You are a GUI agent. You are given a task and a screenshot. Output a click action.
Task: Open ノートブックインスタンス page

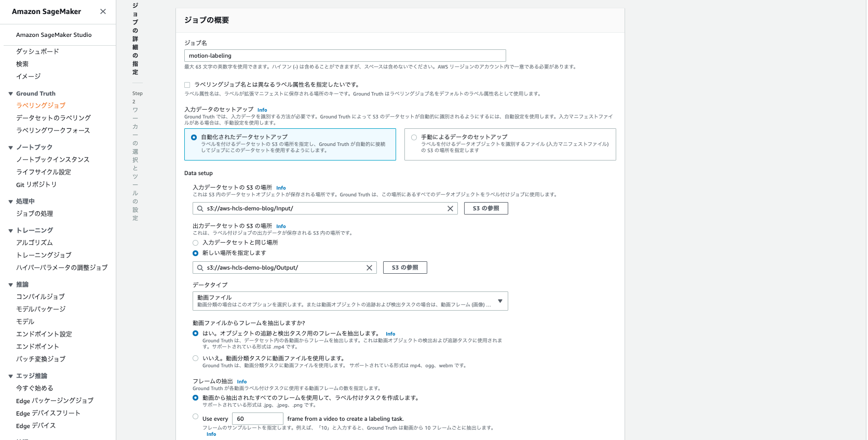tap(53, 159)
